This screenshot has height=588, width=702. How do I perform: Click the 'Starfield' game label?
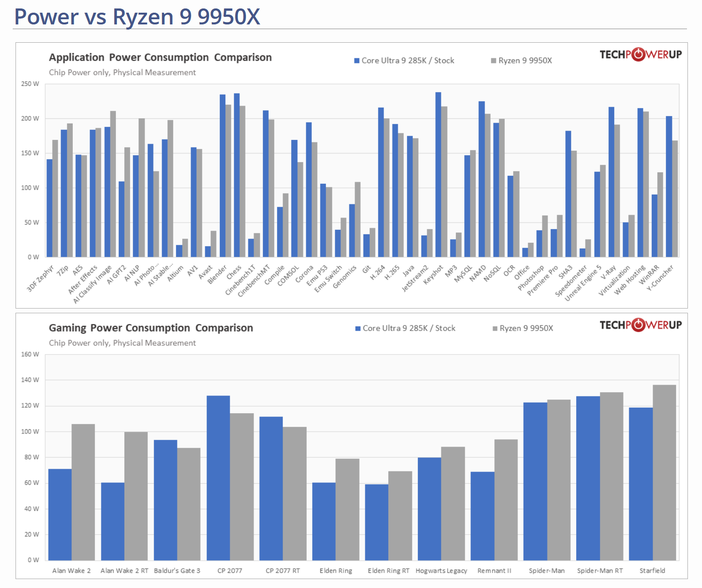coord(652,571)
